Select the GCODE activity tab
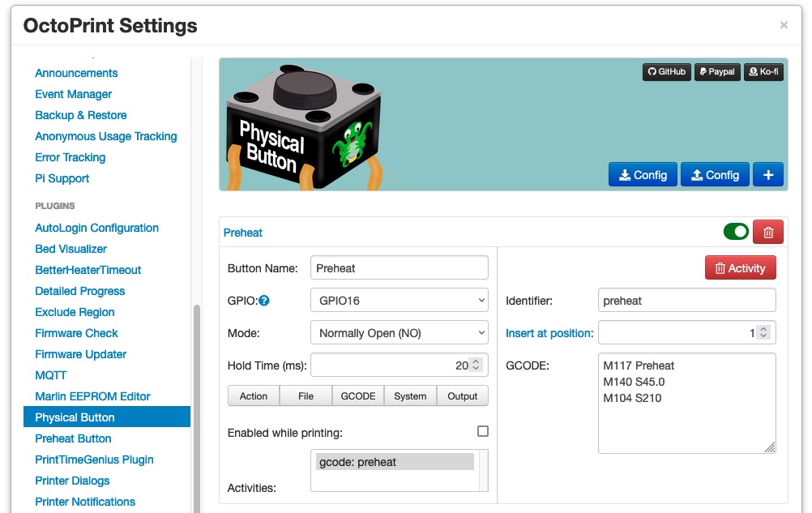 [357, 396]
